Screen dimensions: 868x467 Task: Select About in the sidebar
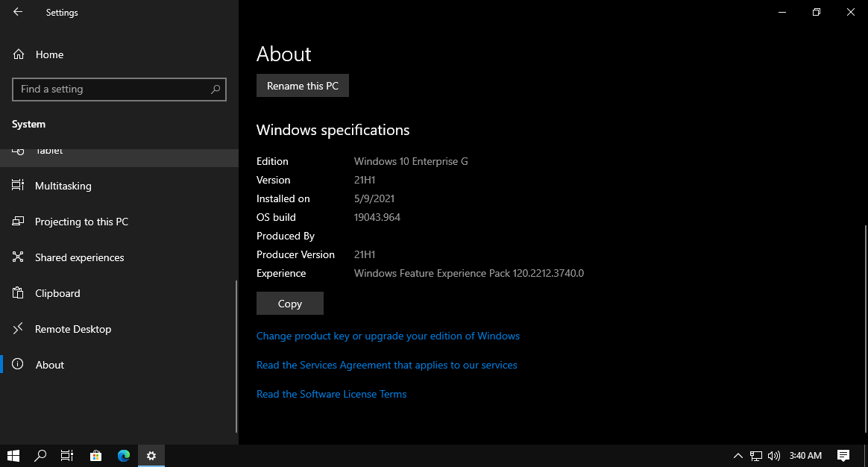[x=119, y=365]
